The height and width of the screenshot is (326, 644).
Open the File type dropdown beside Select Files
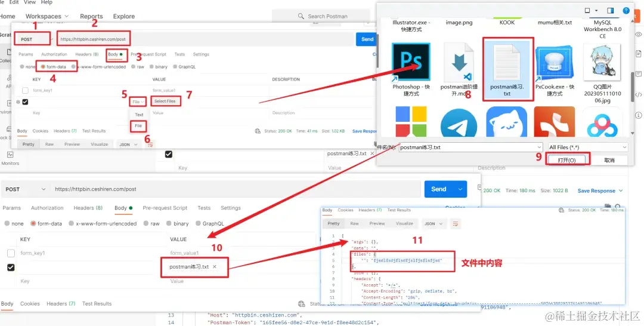pyautogui.click(x=138, y=102)
